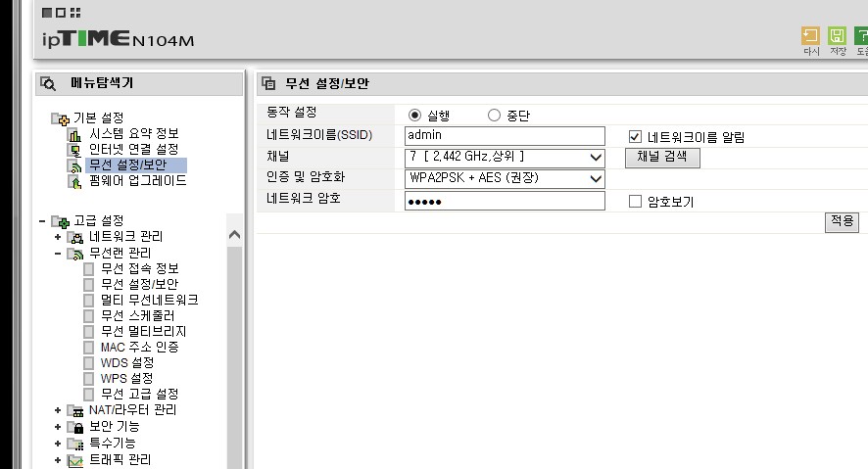Screen dimensions: 868x469
Task: Select the 실행 radio button
Action: (x=414, y=115)
